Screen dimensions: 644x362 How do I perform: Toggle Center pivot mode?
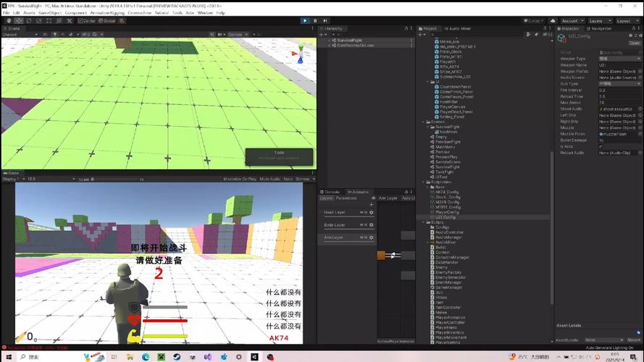pos(87,20)
